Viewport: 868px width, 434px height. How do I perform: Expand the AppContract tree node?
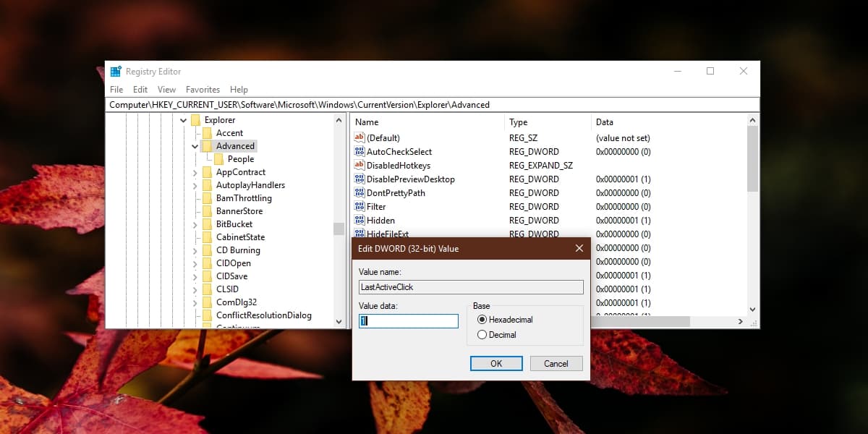click(x=195, y=172)
